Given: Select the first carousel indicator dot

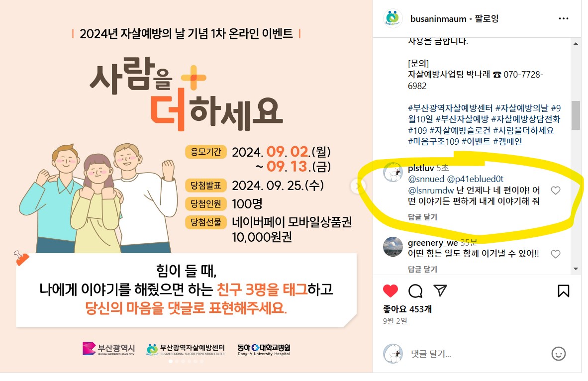Looking at the screenshot, I should [171, 362].
